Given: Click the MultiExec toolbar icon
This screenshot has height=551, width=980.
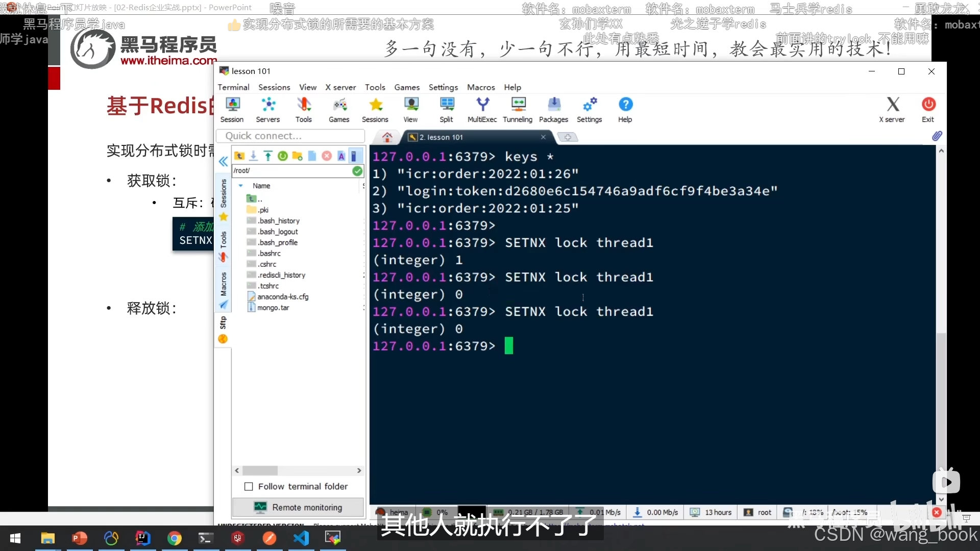Looking at the screenshot, I should (482, 110).
